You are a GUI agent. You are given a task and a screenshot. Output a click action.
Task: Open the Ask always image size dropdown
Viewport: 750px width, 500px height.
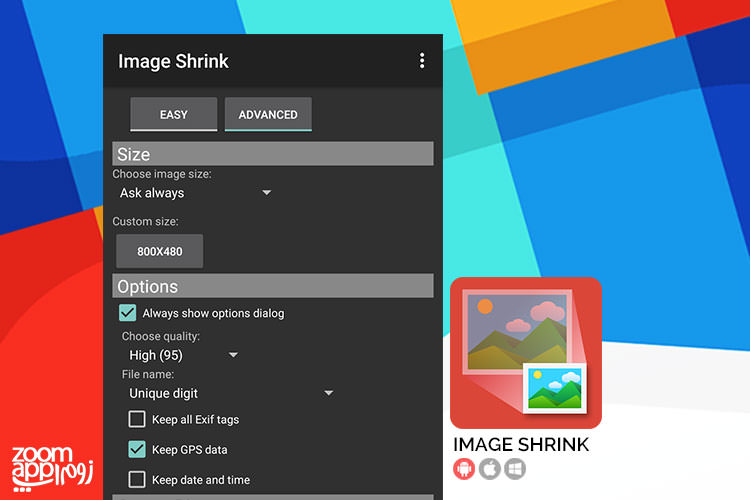[195, 193]
